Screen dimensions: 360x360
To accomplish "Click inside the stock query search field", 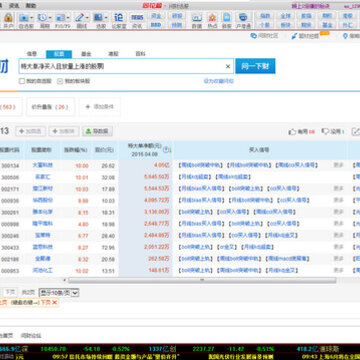I will 122,66.
